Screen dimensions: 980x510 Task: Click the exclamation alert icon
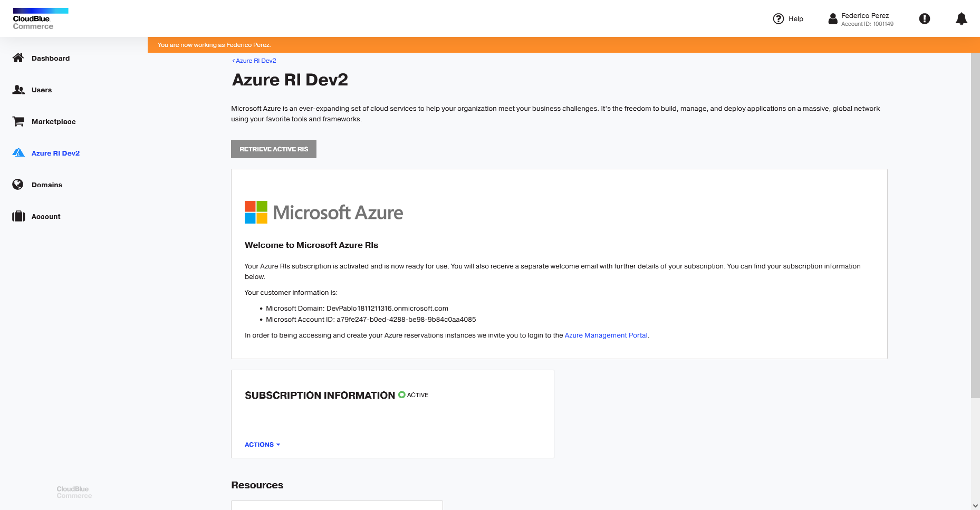click(924, 19)
